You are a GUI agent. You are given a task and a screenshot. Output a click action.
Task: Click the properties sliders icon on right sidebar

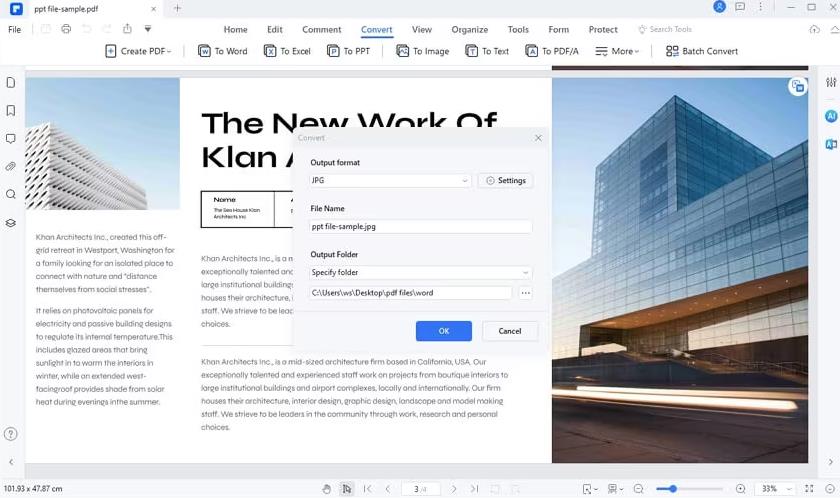coord(831,82)
